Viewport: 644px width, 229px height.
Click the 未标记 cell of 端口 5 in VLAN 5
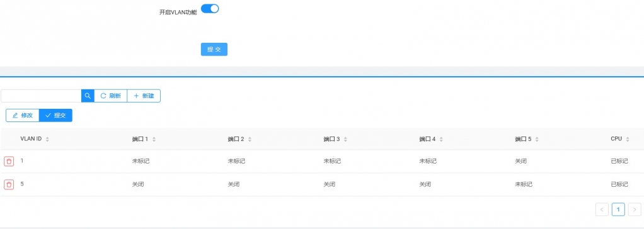[x=524, y=184]
